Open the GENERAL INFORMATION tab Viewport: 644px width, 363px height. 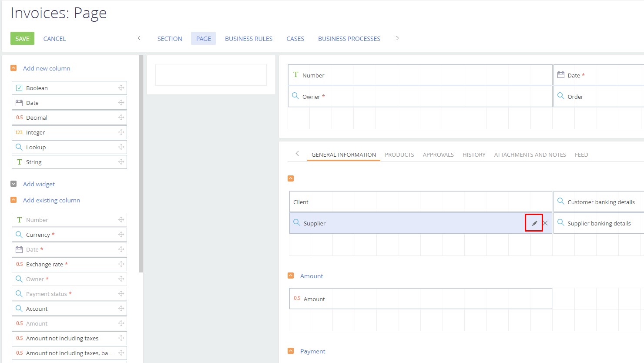pyautogui.click(x=343, y=155)
